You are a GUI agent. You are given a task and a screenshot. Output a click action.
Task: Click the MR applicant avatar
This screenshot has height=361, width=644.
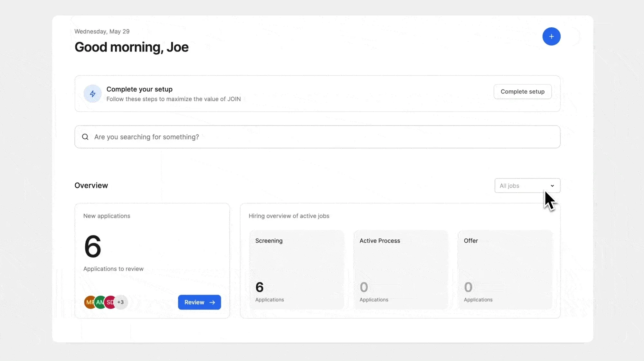(x=90, y=302)
